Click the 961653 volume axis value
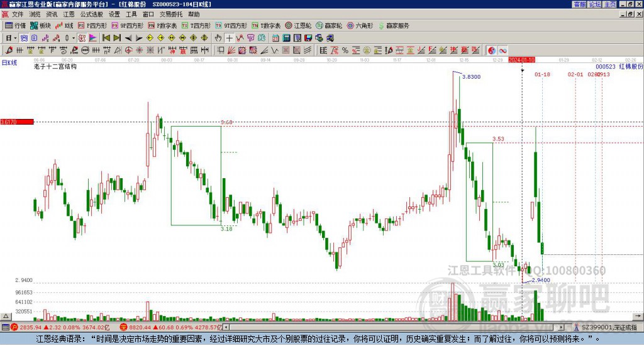644x345 pixels. coord(24,292)
